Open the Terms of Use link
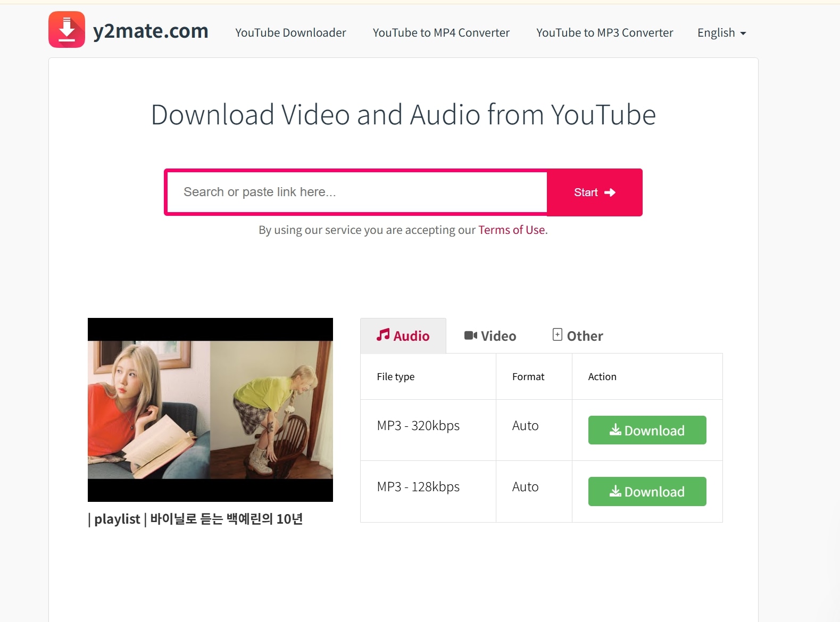840x622 pixels. click(511, 230)
